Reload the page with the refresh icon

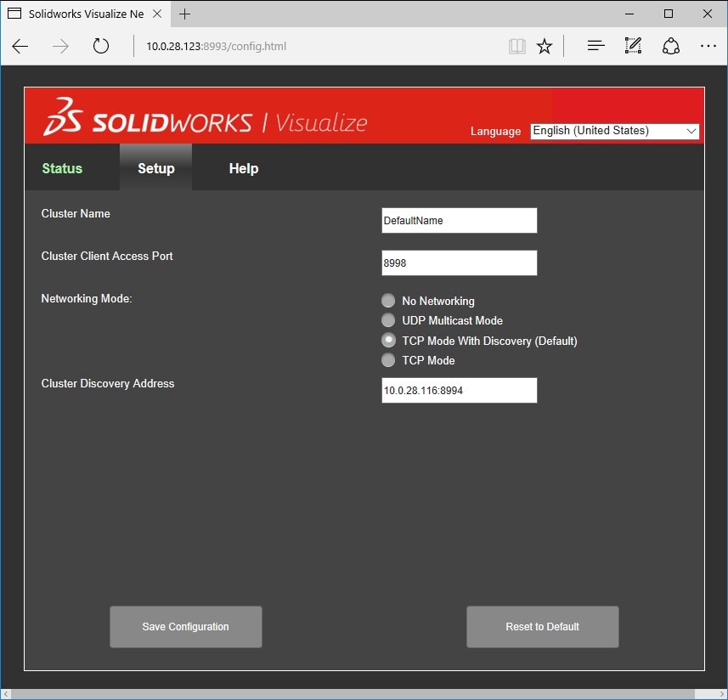tap(101, 46)
